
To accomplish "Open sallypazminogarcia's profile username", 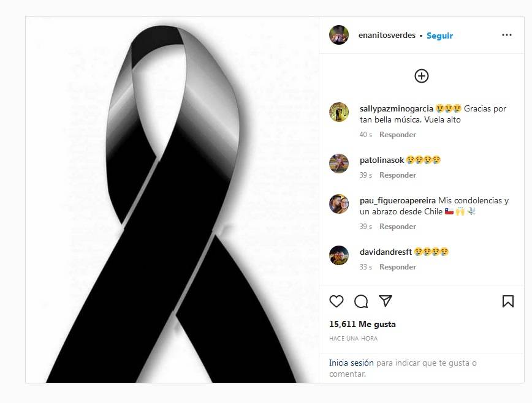I will tap(397, 109).
